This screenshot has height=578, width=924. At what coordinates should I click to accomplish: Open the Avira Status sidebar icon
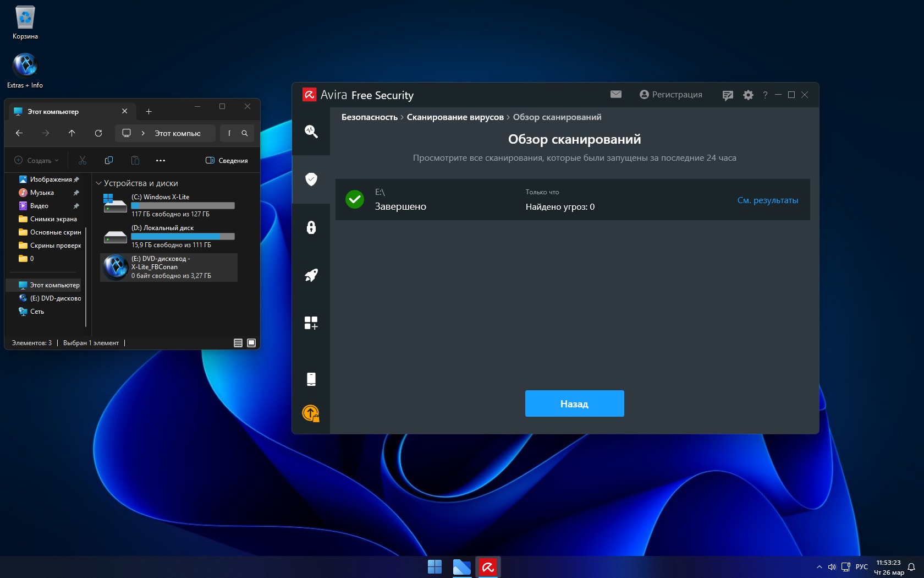pyautogui.click(x=311, y=131)
